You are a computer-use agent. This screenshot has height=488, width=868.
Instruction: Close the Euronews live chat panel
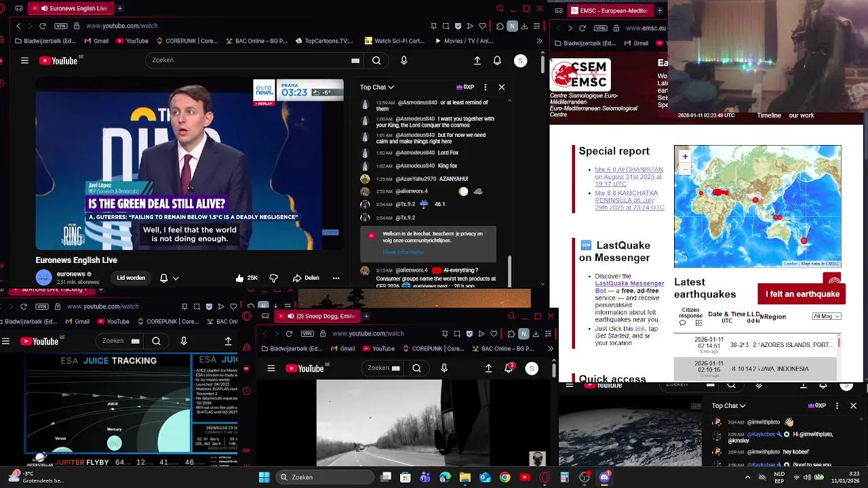(502, 87)
